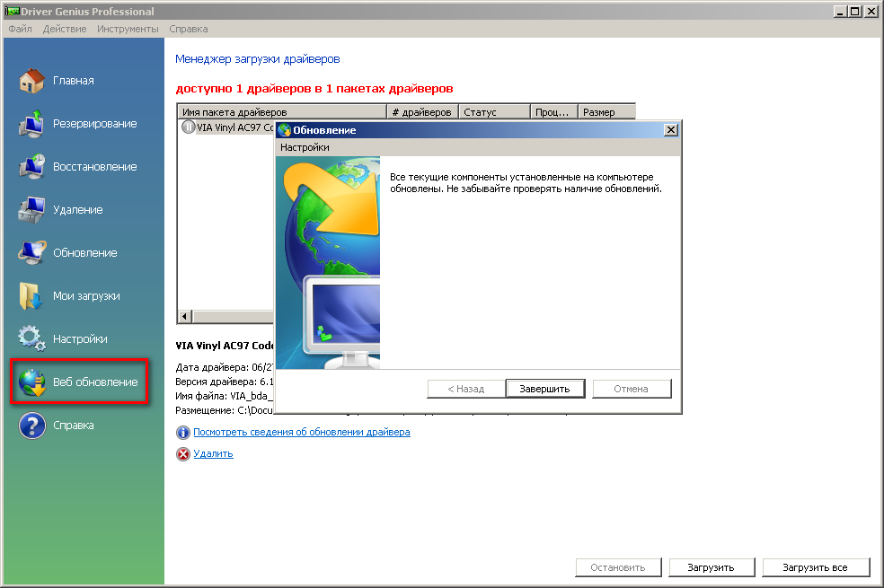884x588 pixels.
Task: Click Имя файла: VIA_bda text line
Action: click(x=224, y=396)
